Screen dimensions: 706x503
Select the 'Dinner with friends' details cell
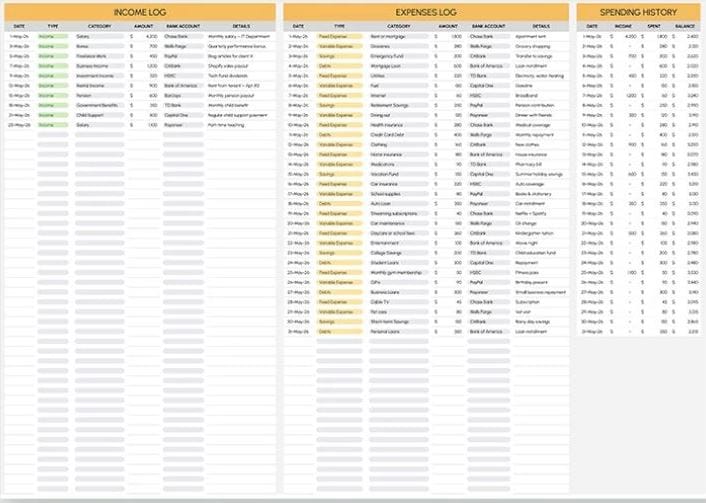tap(541, 115)
